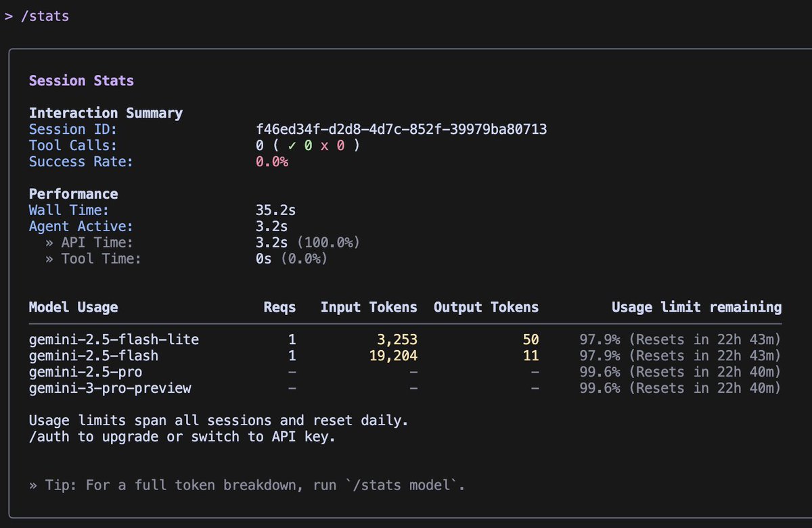Click the usage limit for gemini-2.5-pro

pos(681,373)
